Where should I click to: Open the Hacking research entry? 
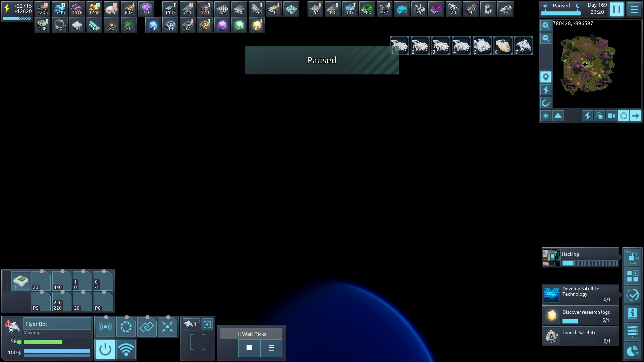pos(580,258)
